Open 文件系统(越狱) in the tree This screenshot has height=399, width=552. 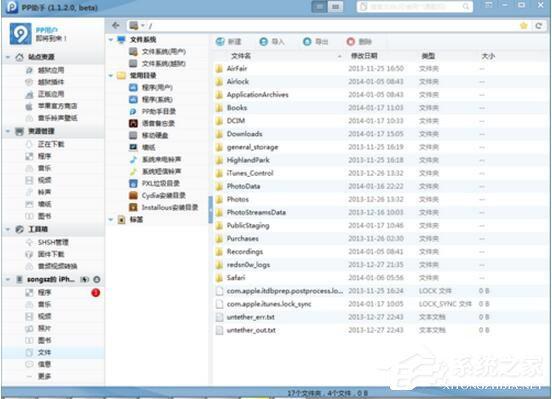tap(164, 63)
